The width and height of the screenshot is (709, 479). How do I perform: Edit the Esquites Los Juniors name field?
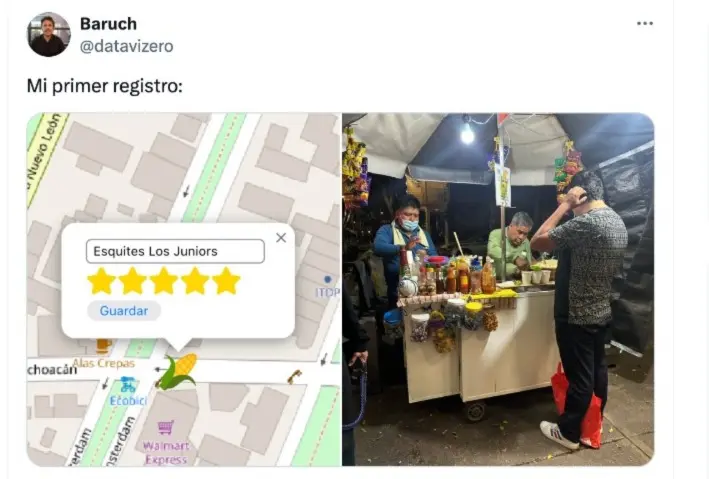tap(175, 251)
